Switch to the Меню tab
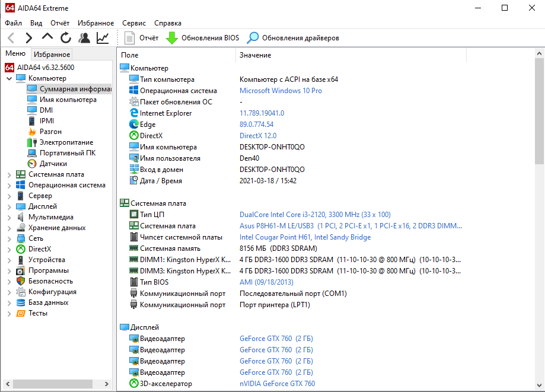This screenshot has height=392, width=545. click(x=15, y=53)
